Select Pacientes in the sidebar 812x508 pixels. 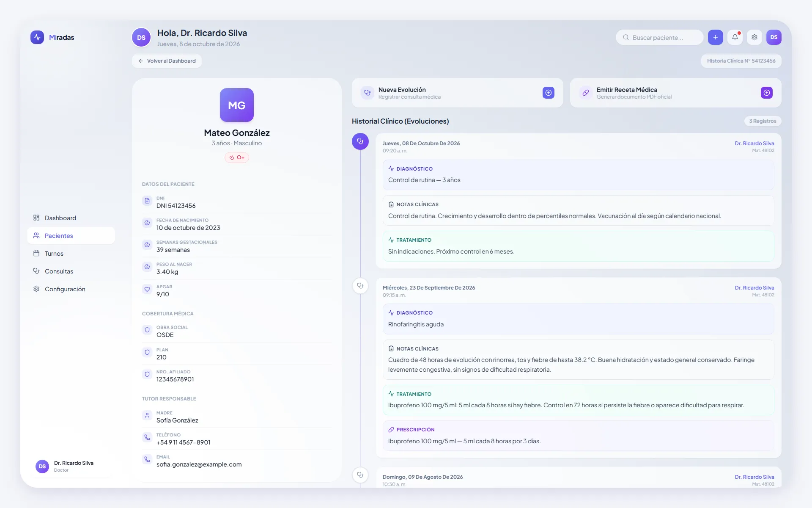[71, 235]
